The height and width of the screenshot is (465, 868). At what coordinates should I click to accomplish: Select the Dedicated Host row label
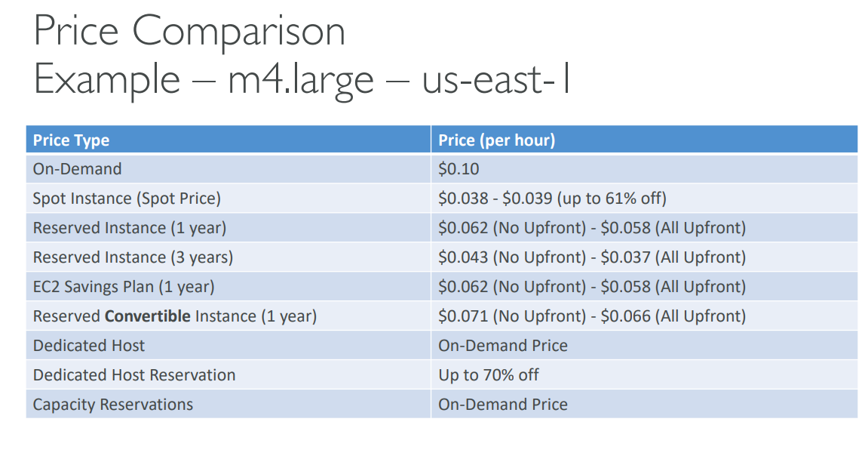tap(89, 346)
